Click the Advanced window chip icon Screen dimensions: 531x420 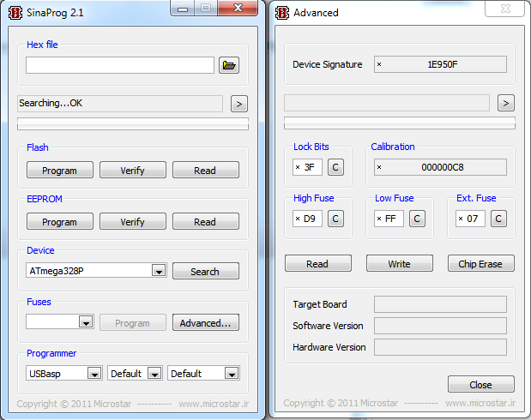pos(281,12)
